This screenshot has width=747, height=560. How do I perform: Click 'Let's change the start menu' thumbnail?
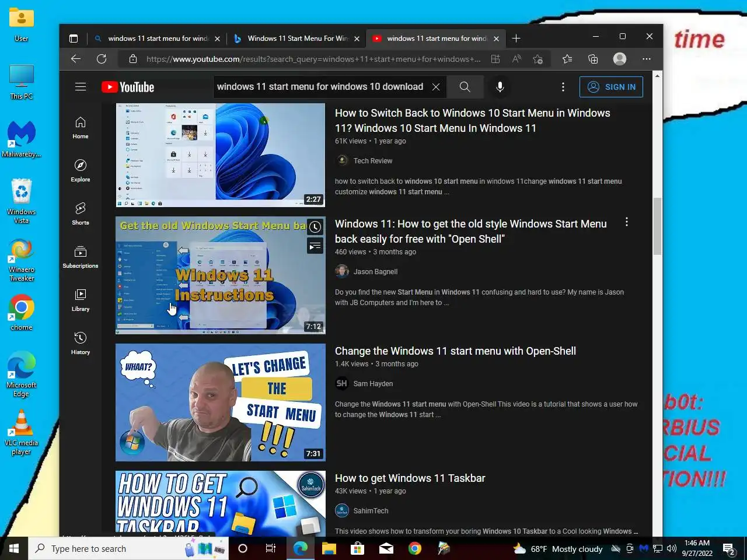(220, 402)
